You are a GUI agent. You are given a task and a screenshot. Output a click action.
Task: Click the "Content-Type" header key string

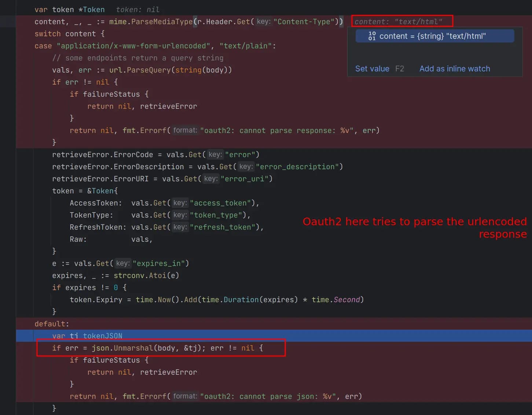304,22
